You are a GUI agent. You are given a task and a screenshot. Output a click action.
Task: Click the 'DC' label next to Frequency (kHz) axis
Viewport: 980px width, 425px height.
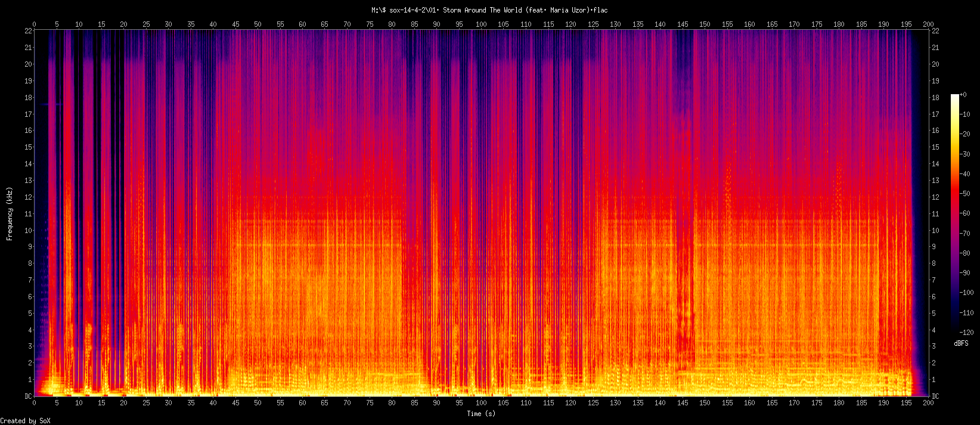[28, 396]
